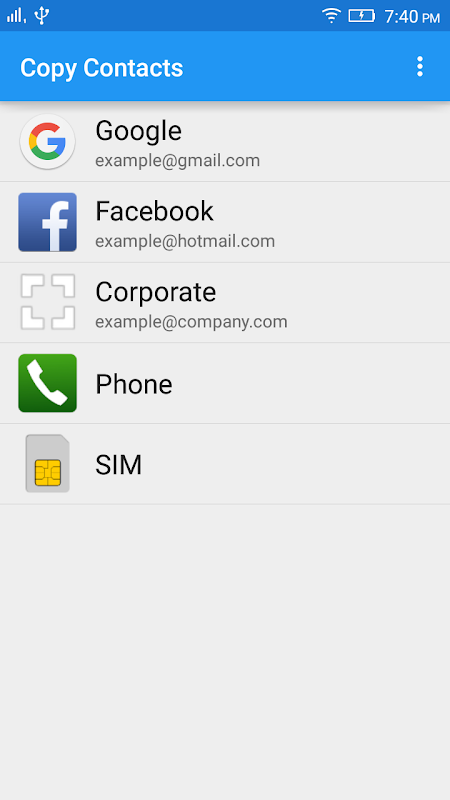Viewport: 450px width, 800px height.
Task: Select the Corporate account placeholder icon
Action: click(47, 302)
